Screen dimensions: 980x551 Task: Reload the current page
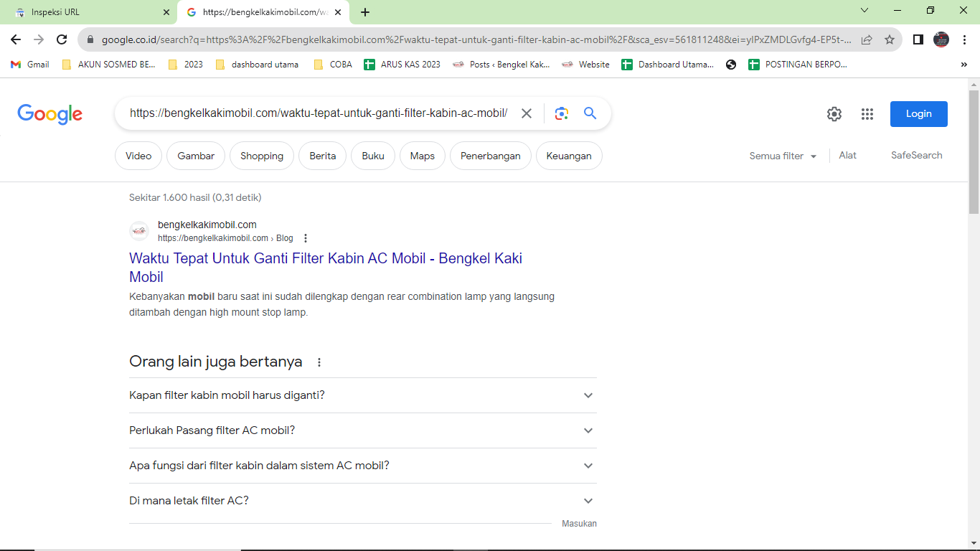pos(62,39)
